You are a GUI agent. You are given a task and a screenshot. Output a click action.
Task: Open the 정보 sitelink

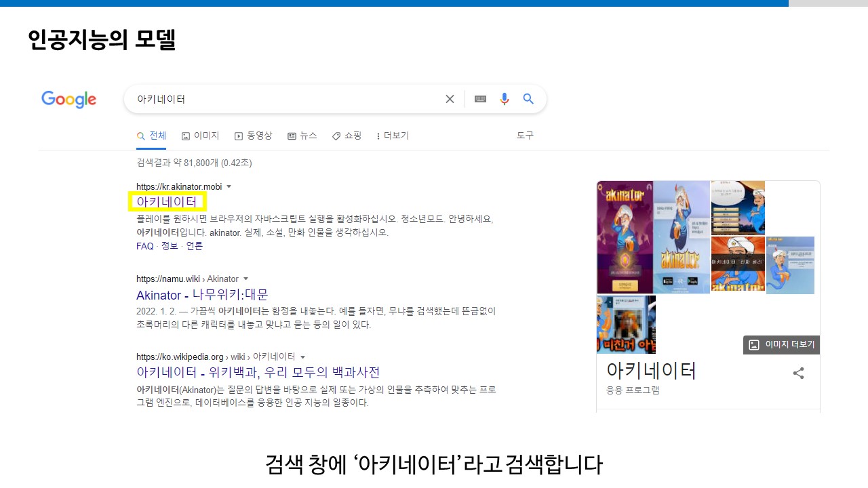pyautogui.click(x=170, y=246)
